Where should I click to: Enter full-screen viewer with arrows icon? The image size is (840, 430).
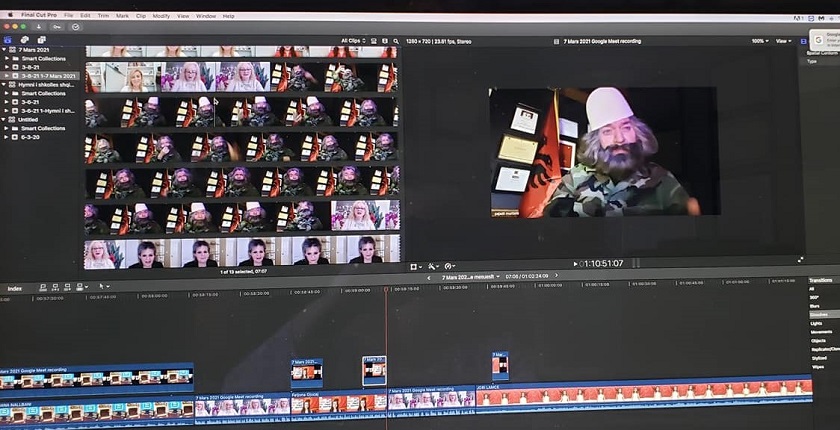pos(800,260)
